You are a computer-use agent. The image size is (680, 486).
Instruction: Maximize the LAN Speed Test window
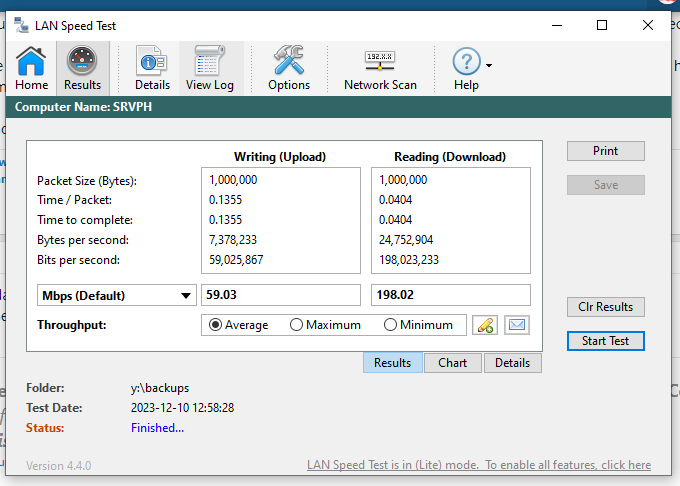tap(602, 26)
